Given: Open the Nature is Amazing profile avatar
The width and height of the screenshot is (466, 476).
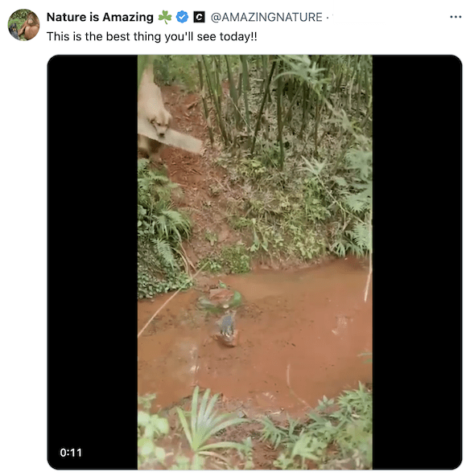Looking at the screenshot, I should pos(23,25).
